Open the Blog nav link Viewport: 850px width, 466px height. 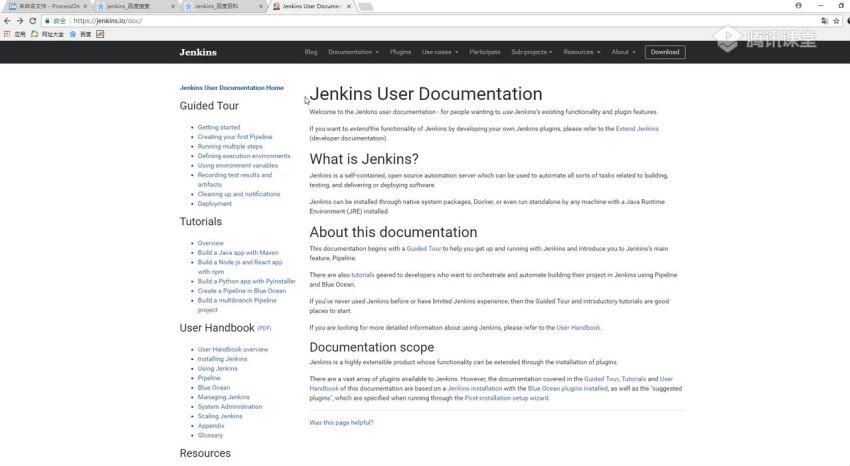[311, 52]
